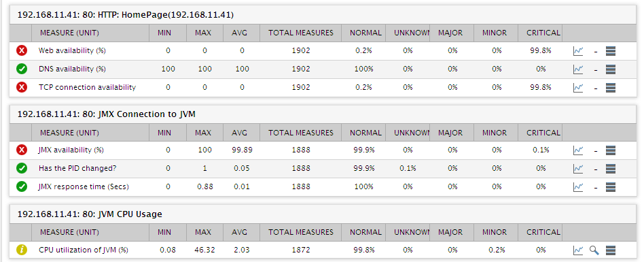This screenshot has width=644, height=262.
Task: Open graph icon for JMX response time
Action: (578, 186)
